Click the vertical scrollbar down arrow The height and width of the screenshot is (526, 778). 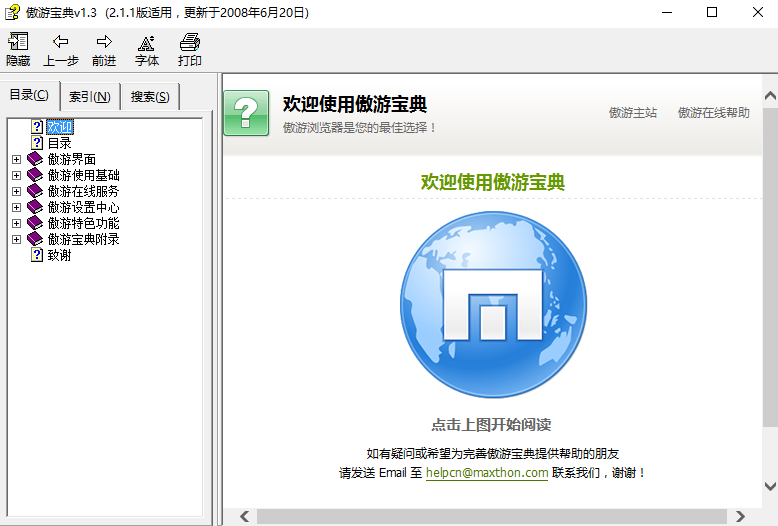tap(770, 486)
